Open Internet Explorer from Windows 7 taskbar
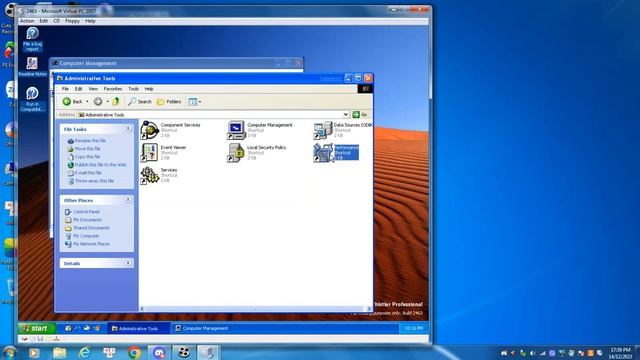Screen dimensions: 640x360 click(x=84, y=352)
